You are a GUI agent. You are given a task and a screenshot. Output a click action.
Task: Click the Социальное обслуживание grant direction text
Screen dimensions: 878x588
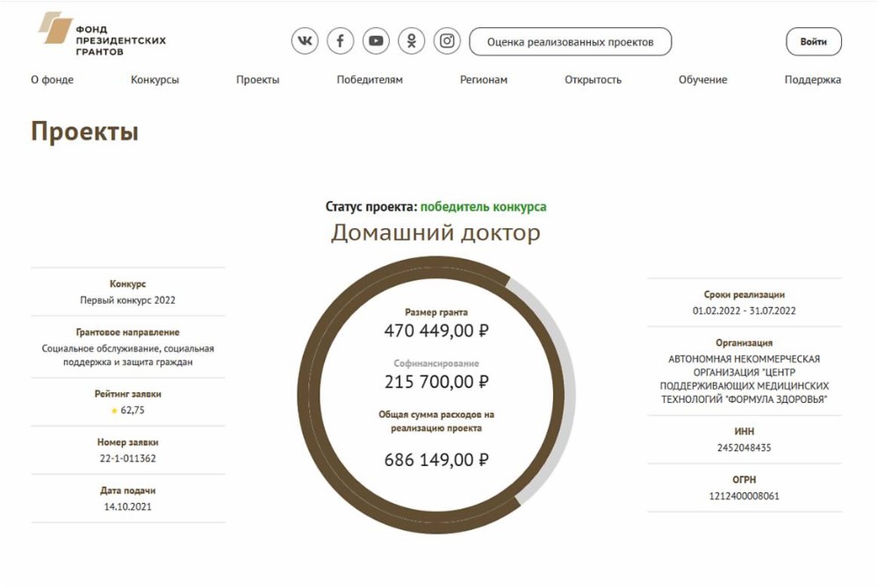pyautogui.click(x=127, y=355)
